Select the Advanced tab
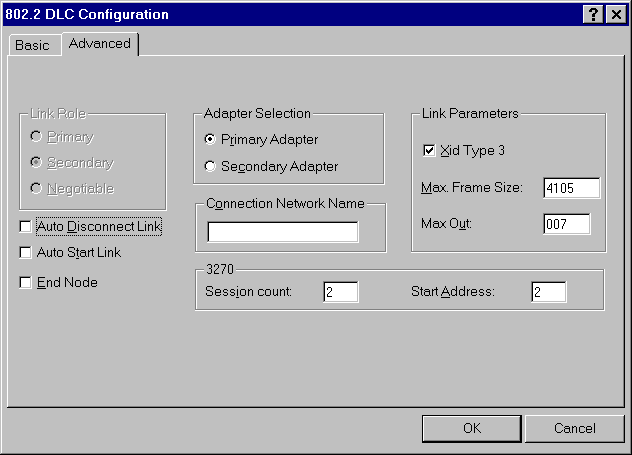632x455 pixels. click(99, 44)
